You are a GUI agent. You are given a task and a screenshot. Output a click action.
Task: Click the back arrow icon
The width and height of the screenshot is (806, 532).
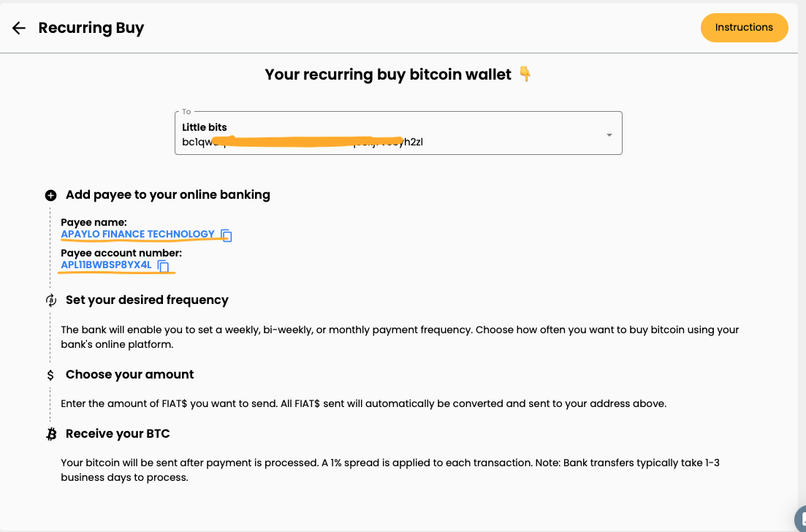pyautogui.click(x=19, y=28)
